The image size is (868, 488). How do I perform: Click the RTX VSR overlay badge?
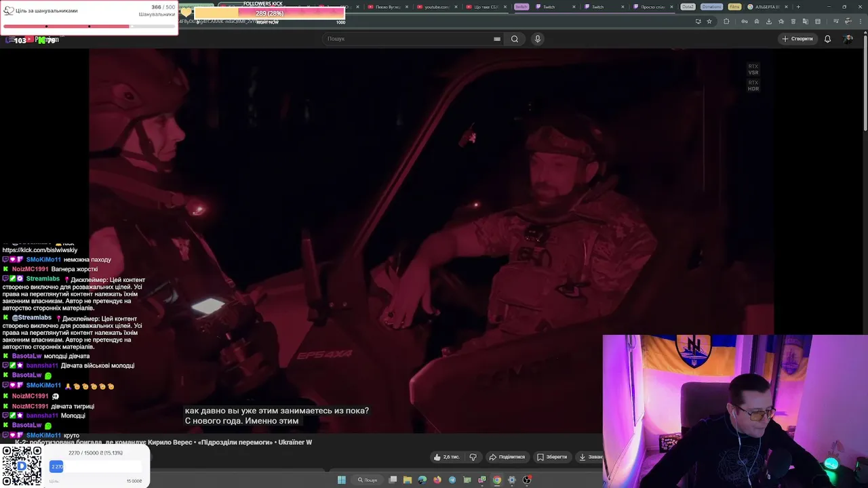753,69
